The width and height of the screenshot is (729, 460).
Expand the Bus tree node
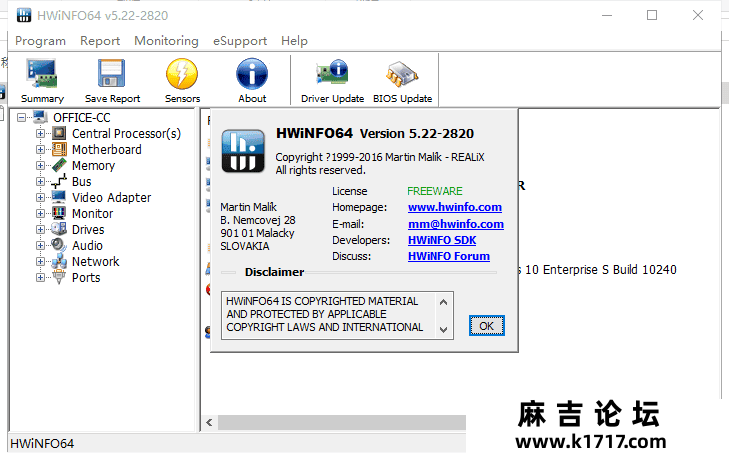40,181
